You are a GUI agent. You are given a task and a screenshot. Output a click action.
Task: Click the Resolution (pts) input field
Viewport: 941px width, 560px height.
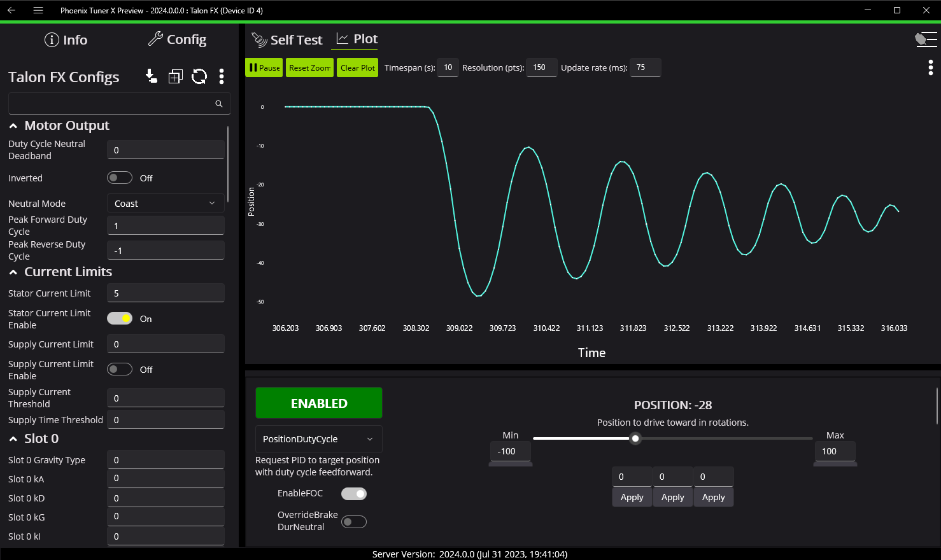[542, 67]
